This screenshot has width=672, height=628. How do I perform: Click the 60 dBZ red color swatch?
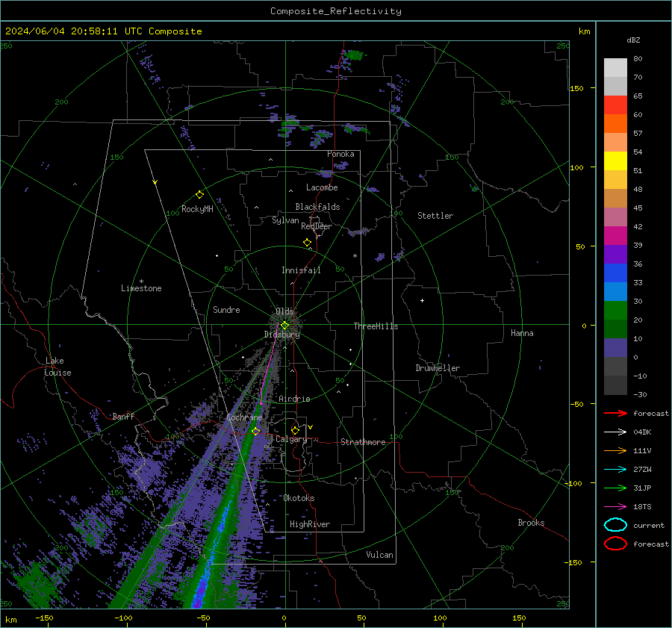[615, 105]
